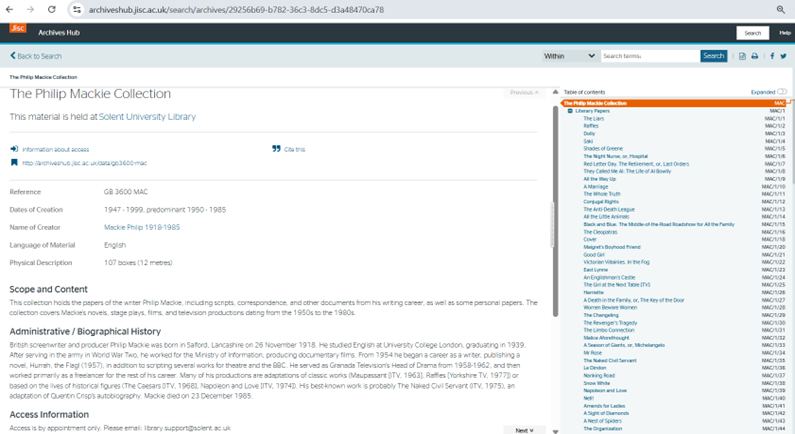This screenshot has width=795, height=434.
Task: Open All the Way Up entry
Action: (599, 179)
